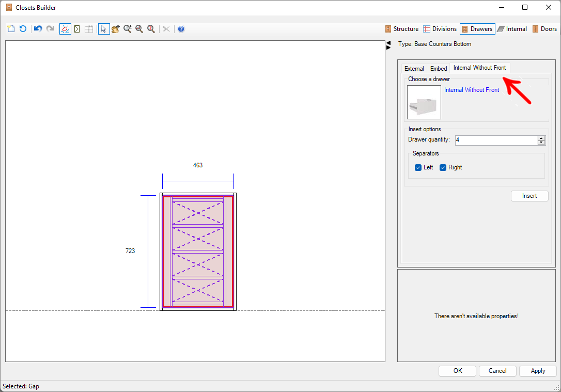561x392 pixels.
Task: Switch to the Structure section
Action: point(402,29)
